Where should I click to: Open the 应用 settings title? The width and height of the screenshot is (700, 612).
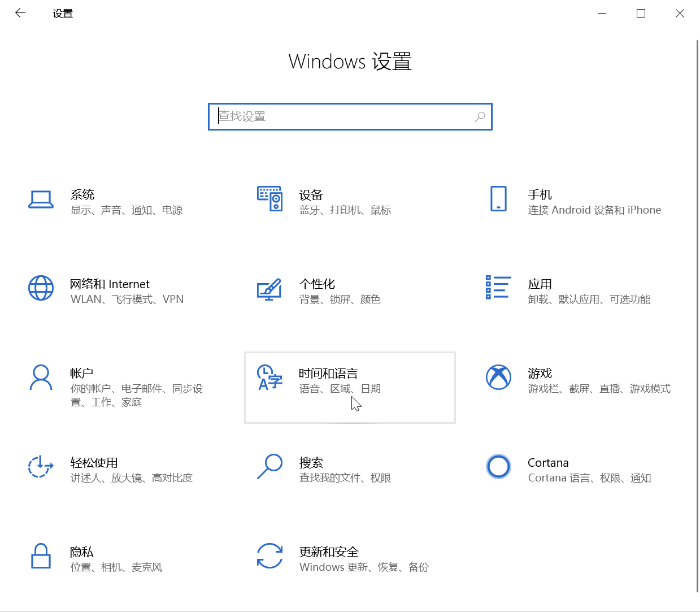click(x=540, y=284)
